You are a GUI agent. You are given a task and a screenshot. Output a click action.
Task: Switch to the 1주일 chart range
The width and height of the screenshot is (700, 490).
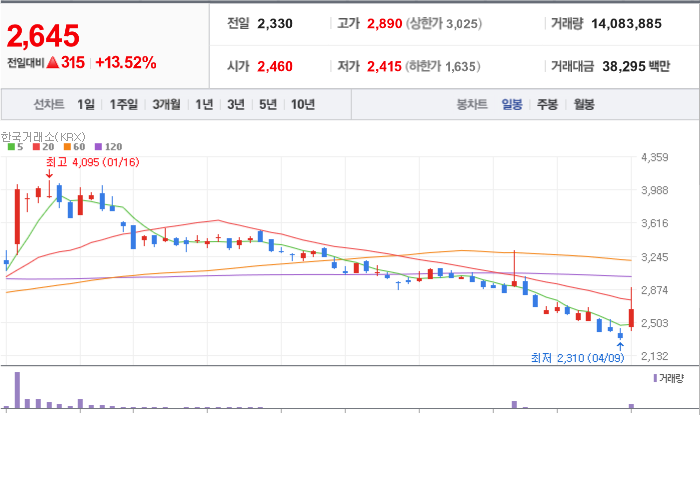[124, 104]
